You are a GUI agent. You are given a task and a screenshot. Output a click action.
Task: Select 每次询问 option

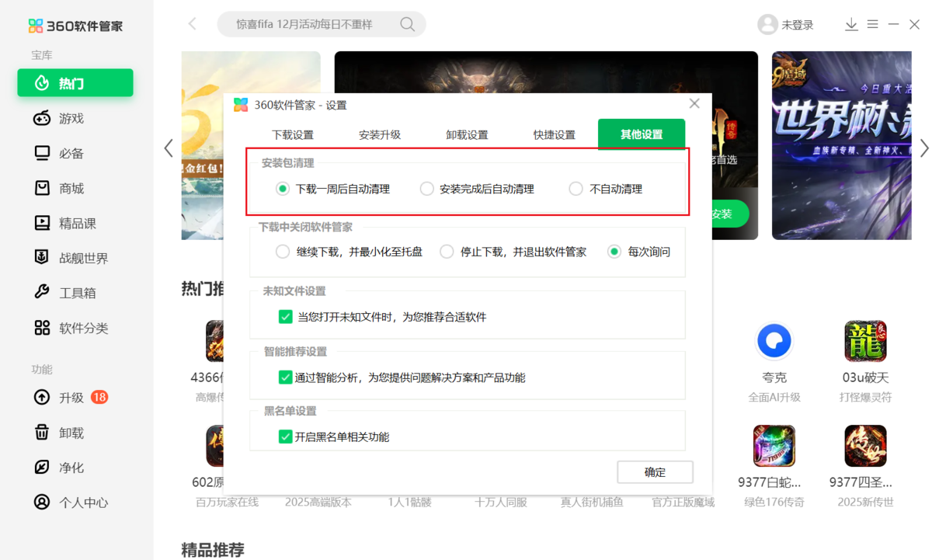(639, 252)
